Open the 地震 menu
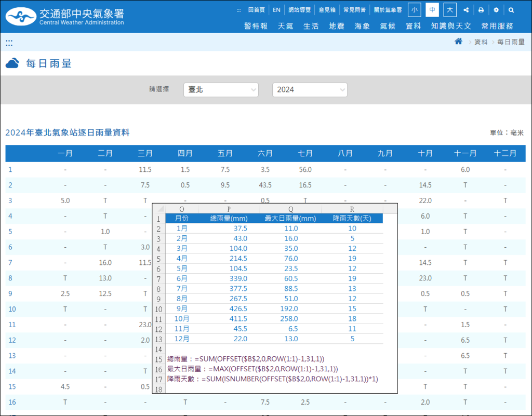The width and height of the screenshot is (532, 416). (x=337, y=26)
